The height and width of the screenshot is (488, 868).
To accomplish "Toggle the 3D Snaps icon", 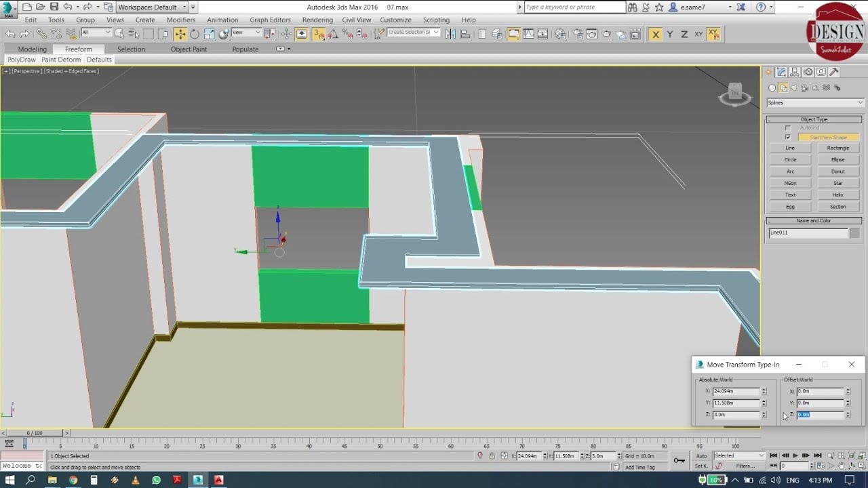I will (319, 34).
